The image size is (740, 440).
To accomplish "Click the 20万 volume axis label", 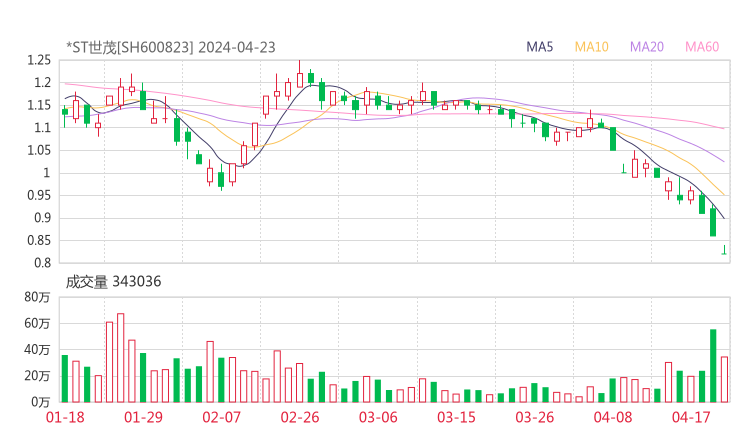I will (37, 376).
